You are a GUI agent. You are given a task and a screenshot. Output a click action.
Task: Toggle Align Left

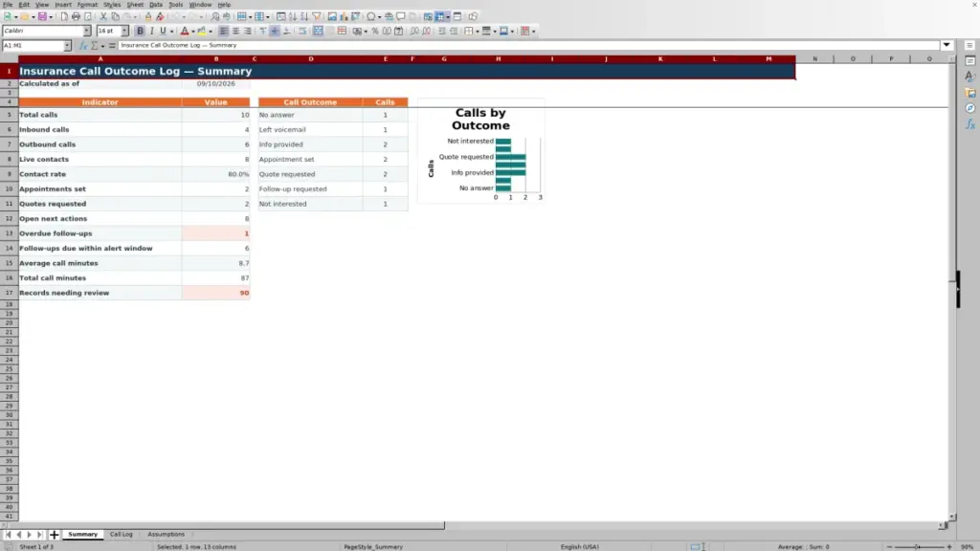[224, 32]
